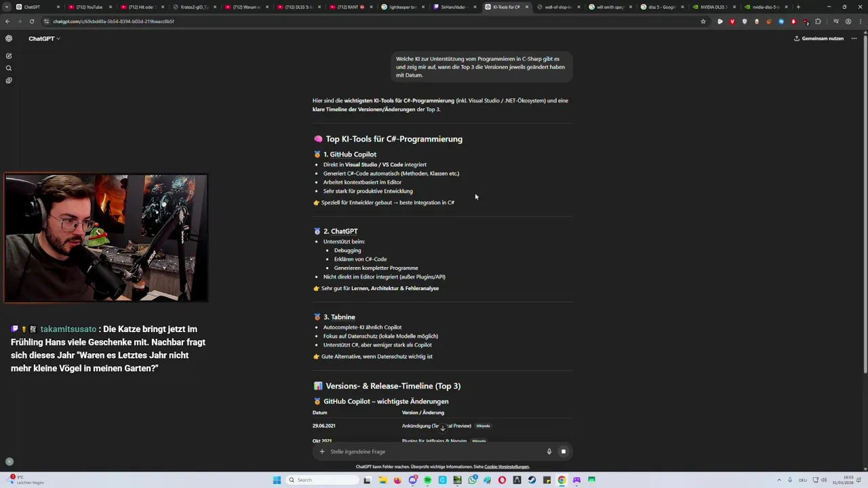
Task: Click the Windows taskbar Search box
Action: coord(321,480)
